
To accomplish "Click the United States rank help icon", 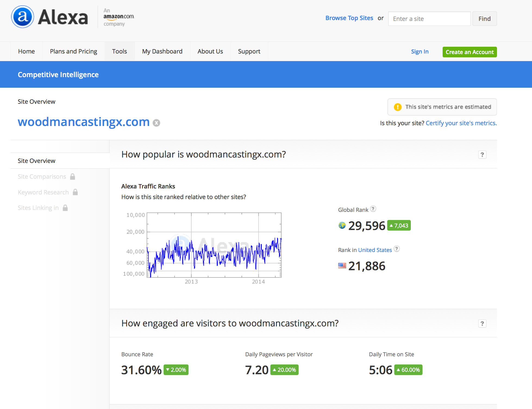I will pyautogui.click(x=397, y=249).
